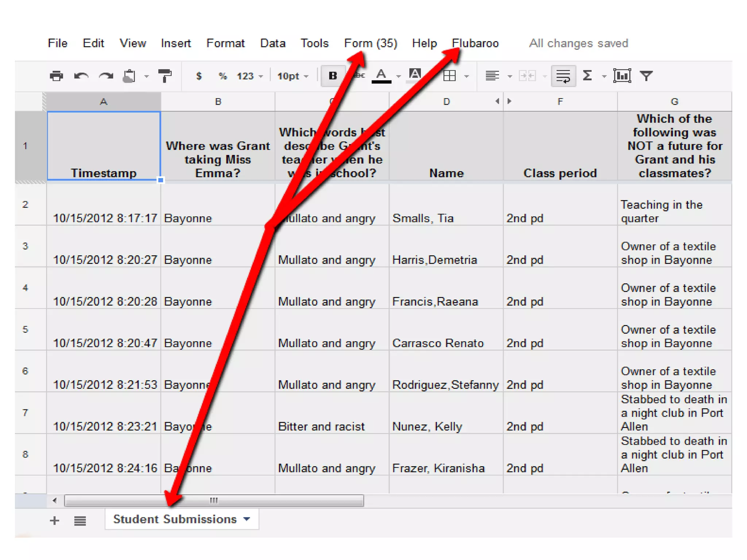Apply percent format icon

[222, 76]
